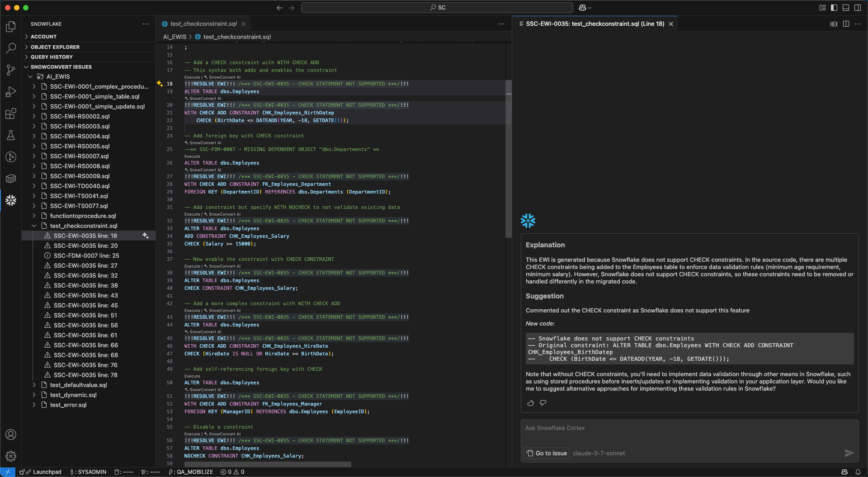Screen dimensions: 868x477
Task: Click SYSADMIN role in status bar
Action: [x=89, y=472]
